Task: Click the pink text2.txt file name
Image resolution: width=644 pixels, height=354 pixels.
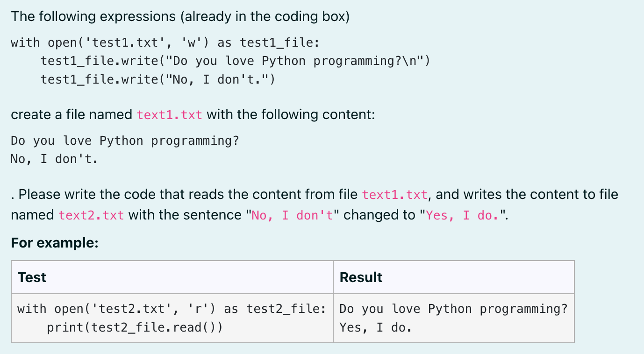Action: (92, 215)
